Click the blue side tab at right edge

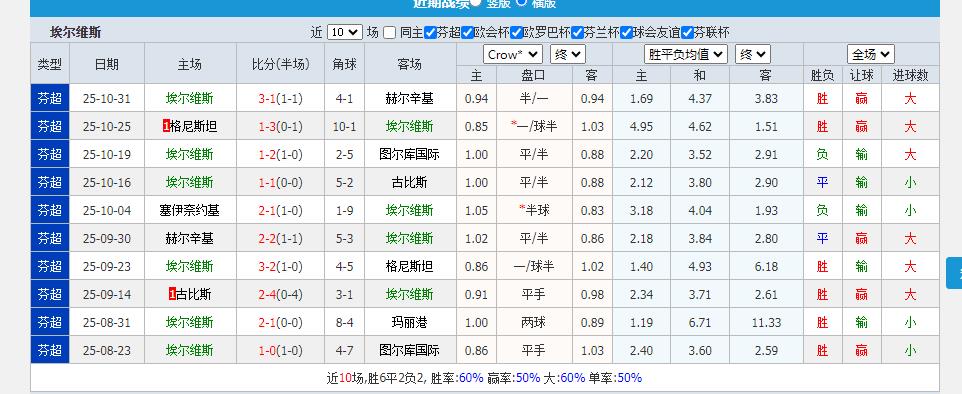coord(954,273)
